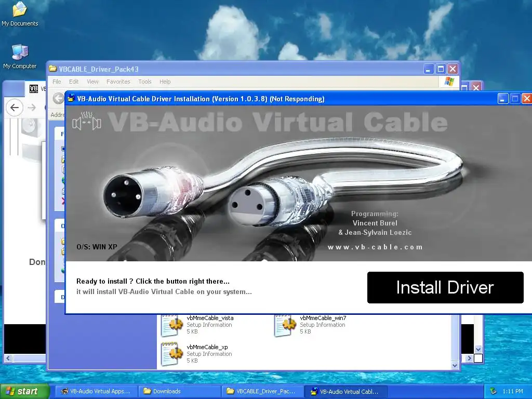The width and height of the screenshot is (532, 399).
Task: Close the VBCABLE_Driver_Pack43 window
Action: 453,69
